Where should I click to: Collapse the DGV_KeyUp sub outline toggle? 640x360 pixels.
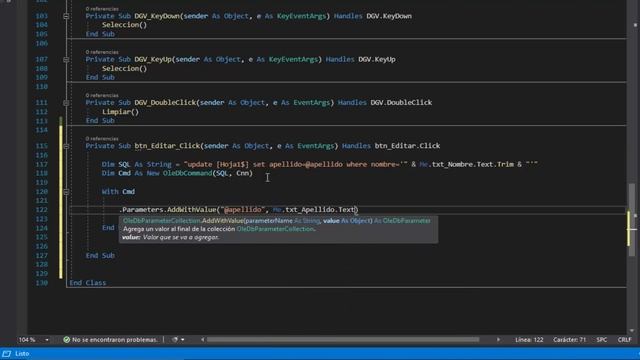[66, 60]
